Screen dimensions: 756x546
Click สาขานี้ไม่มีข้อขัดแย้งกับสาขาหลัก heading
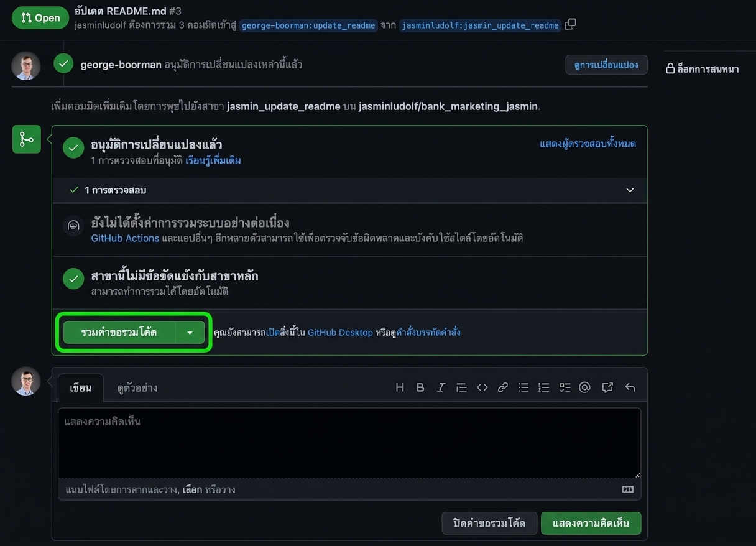point(175,275)
